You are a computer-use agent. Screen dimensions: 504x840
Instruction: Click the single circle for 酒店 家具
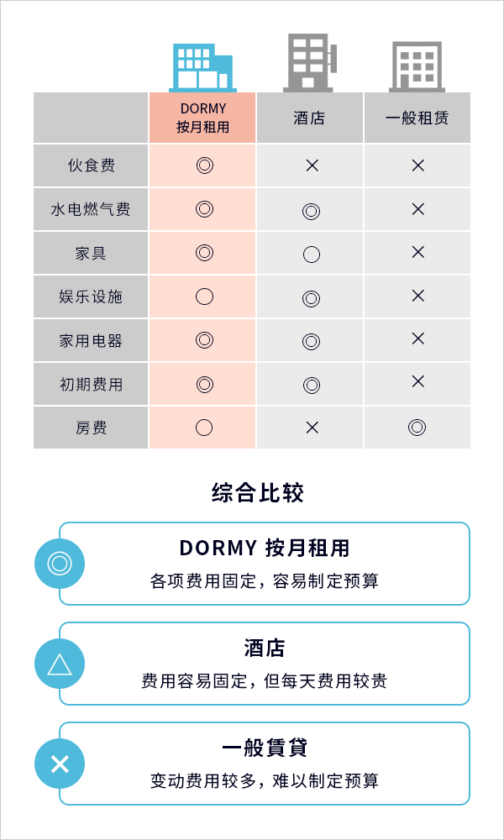click(311, 255)
